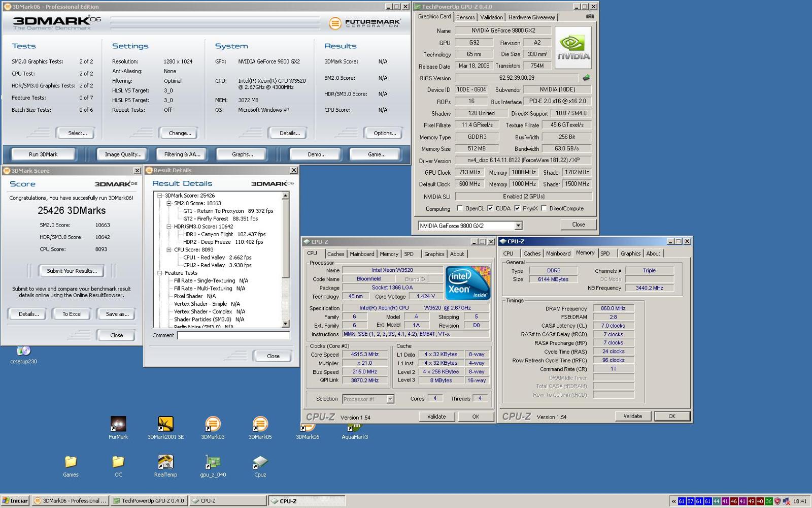
Task: Click the Demo button
Action: 316,154
